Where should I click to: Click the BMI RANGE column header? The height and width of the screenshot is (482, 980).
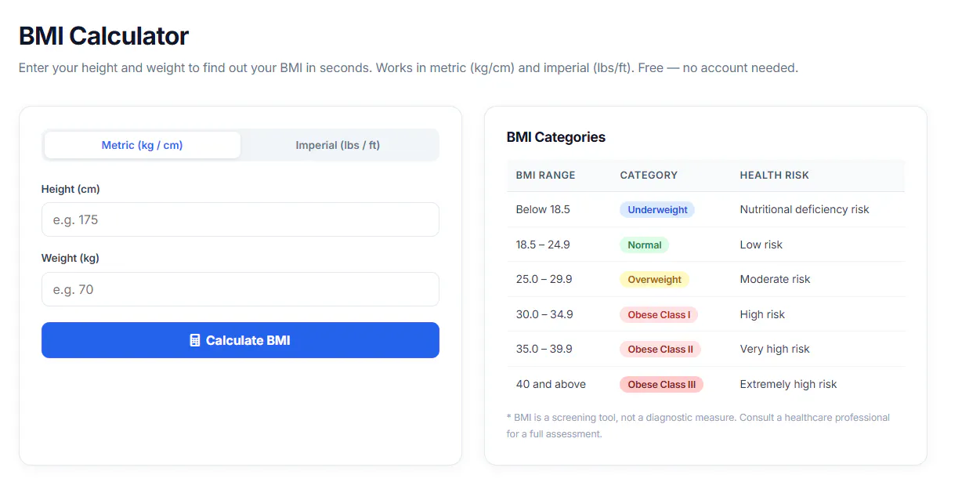[x=545, y=176]
